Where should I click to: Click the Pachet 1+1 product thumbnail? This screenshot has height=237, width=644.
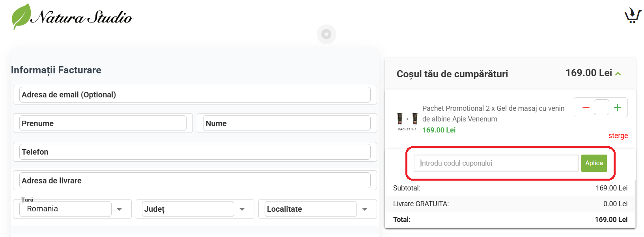click(407, 120)
